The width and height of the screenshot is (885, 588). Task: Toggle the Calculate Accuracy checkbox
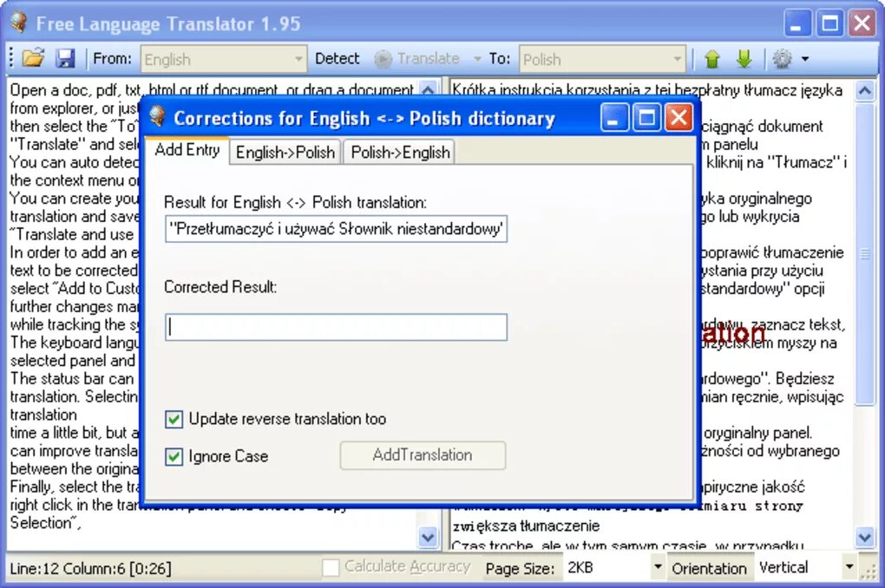point(331,567)
